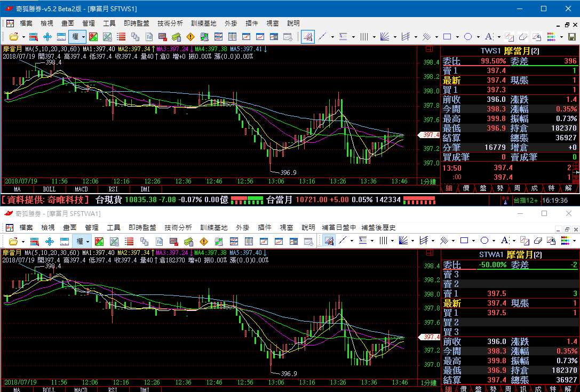Click the 補當日盤中 button in bottom window menu bar
Viewport: 580px width, 392px height.
click(x=338, y=227)
